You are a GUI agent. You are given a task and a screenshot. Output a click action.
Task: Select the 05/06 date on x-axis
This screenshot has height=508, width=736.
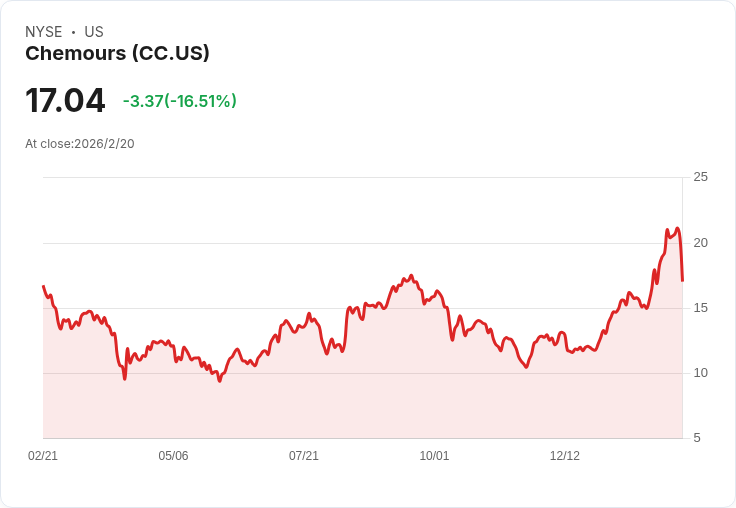pos(173,456)
